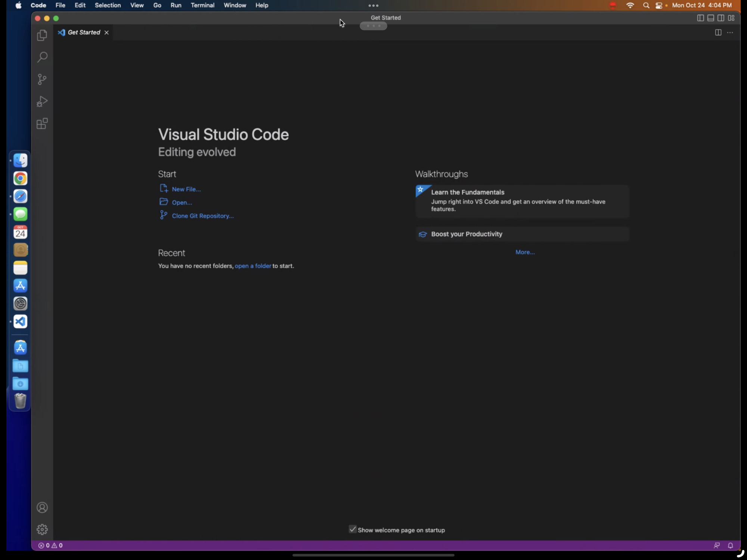Open Finder from the Dock
Screen dimensions: 747x560
click(x=21, y=161)
